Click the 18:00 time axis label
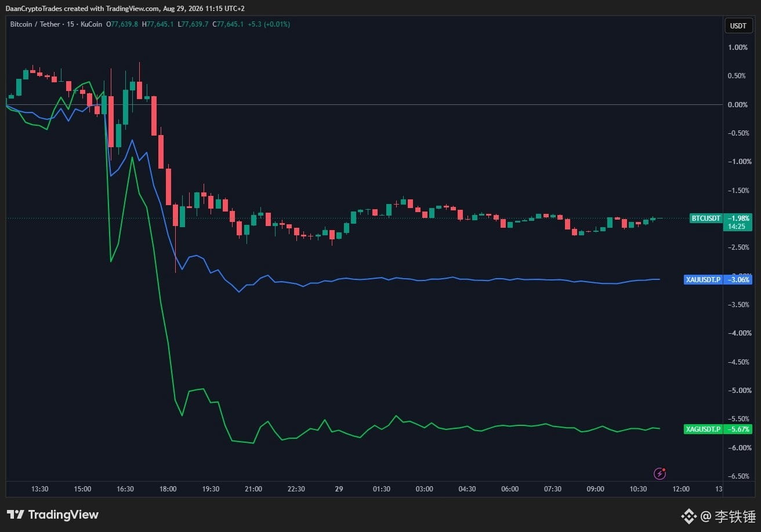This screenshot has width=761, height=532. 168,489
